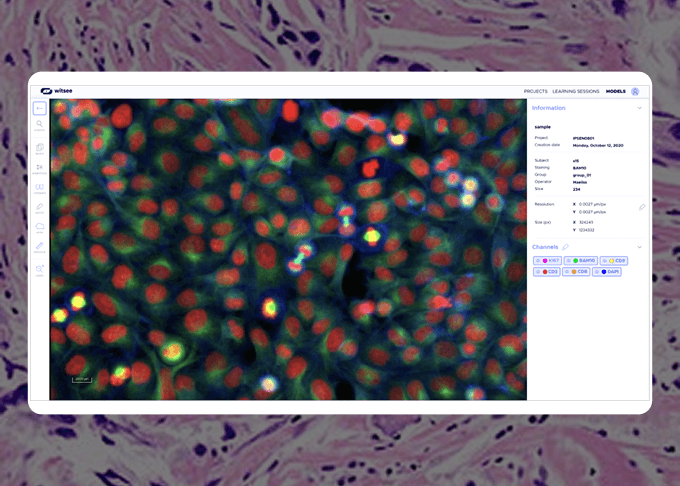Open the layers tool in the sidebar
This screenshot has width=680, height=486.
(39, 149)
